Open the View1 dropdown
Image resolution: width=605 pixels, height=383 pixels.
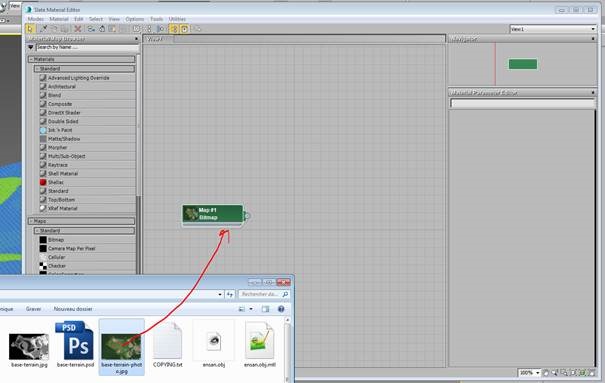(553, 29)
